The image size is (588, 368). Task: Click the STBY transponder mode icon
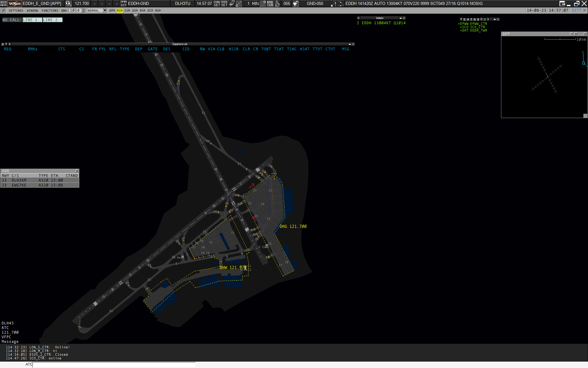pos(270,3)
